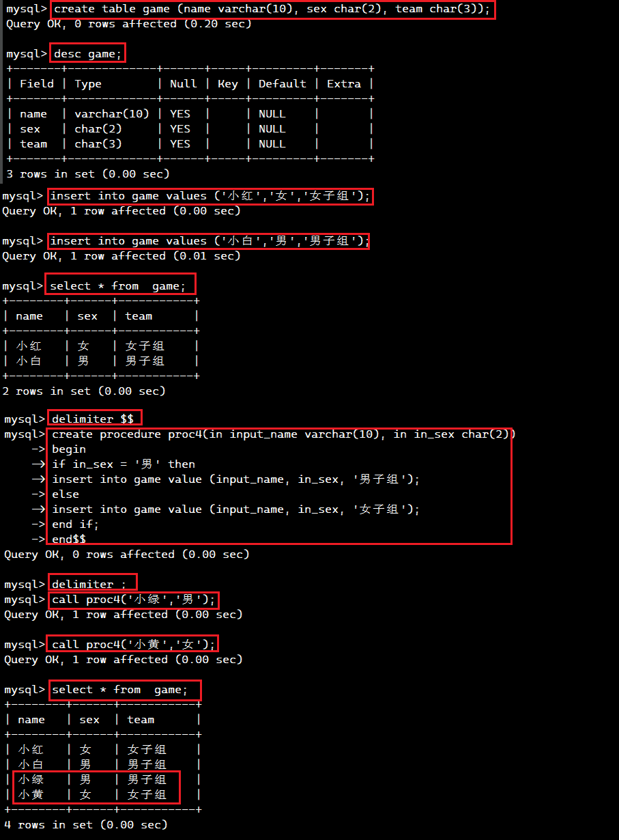Select the '小黄' name cell in results

[x=31, y=794]
